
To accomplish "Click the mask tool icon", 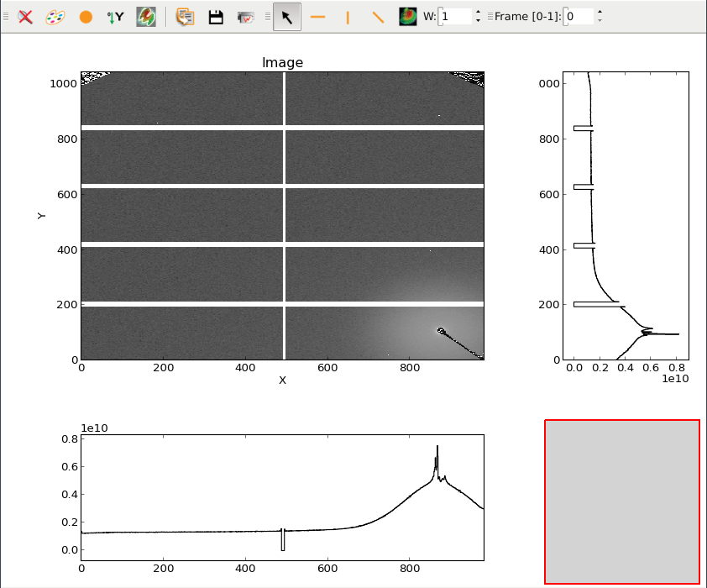I will coord(145,17).
